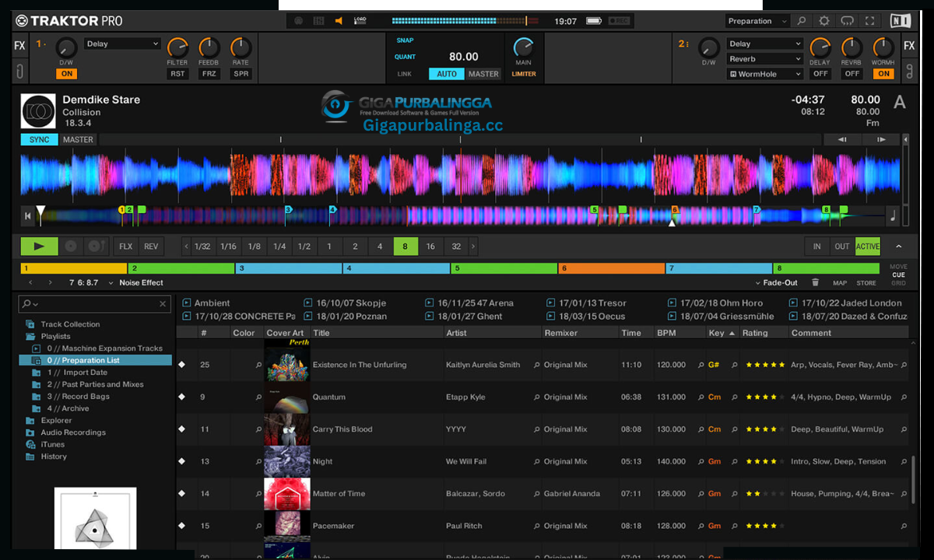Viewport: 934px width, 560px height.
Task: Open Audio Recordings folder
Action: click(x=73, y=432)
